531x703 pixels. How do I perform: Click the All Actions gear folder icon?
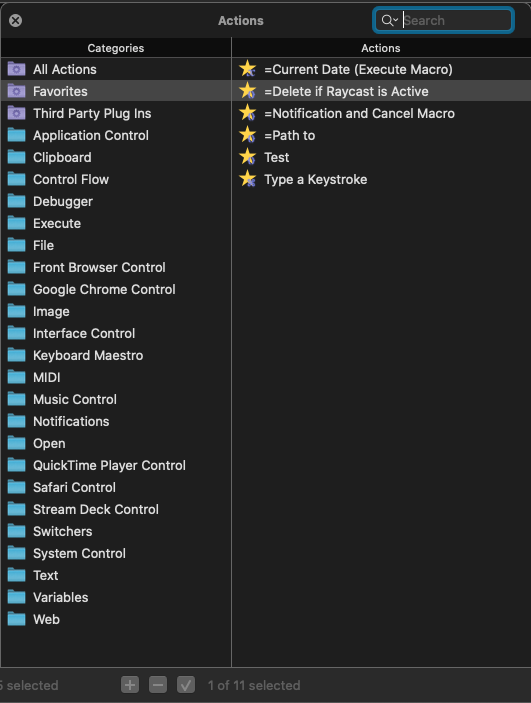(17, 69)
